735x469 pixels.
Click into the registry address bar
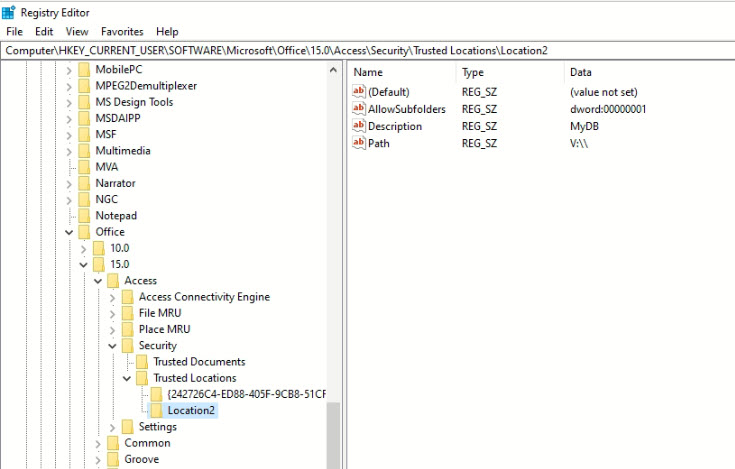click(x=368, y=51)
